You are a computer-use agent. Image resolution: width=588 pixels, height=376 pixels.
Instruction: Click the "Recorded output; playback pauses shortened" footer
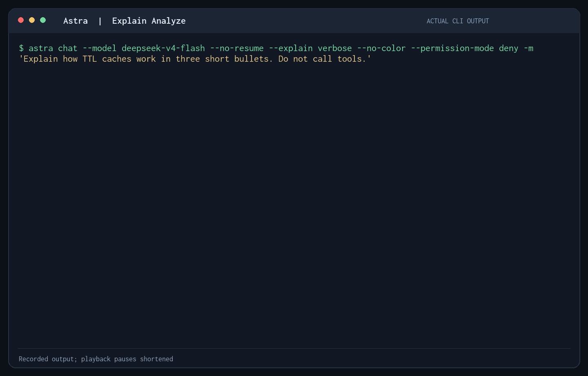(x=96, y=359)
